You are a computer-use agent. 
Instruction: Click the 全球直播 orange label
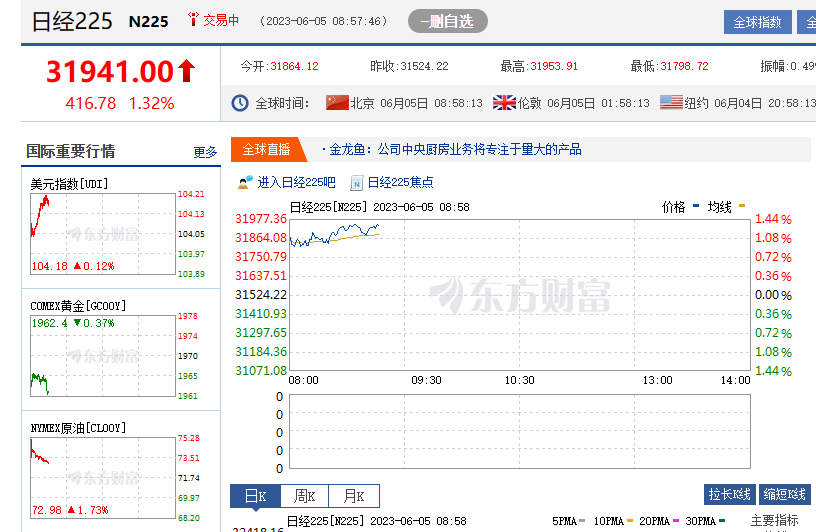point(266,150)
